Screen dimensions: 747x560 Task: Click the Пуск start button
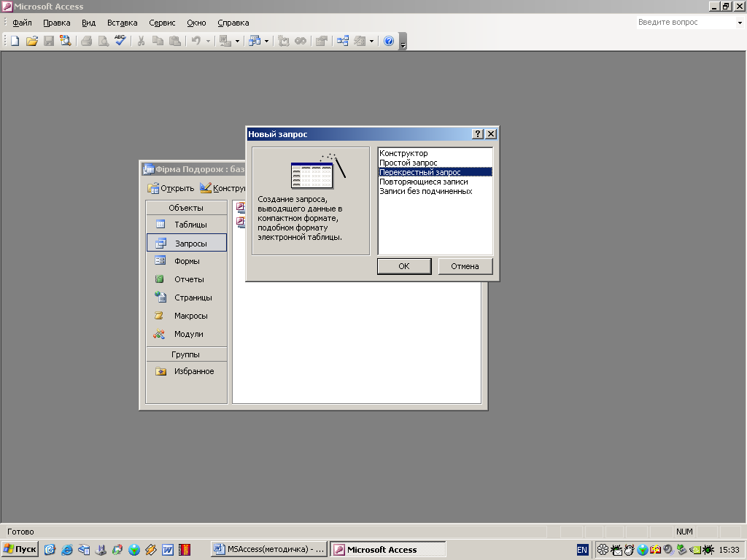(20, 550)
